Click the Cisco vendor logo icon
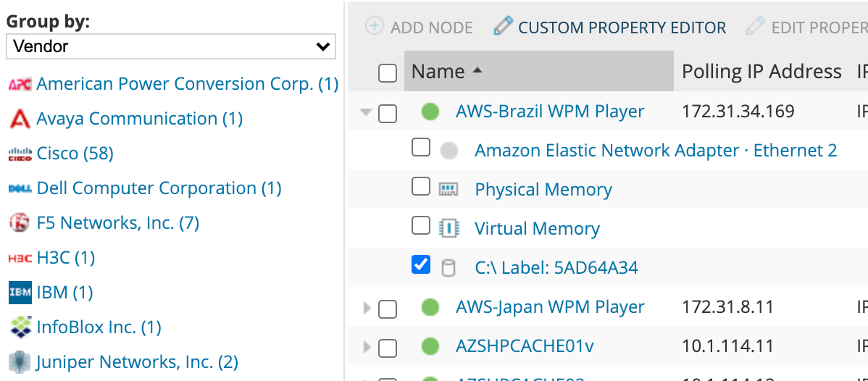The height and width of the screenshot is (381, 868). click(x=20, y=154)
